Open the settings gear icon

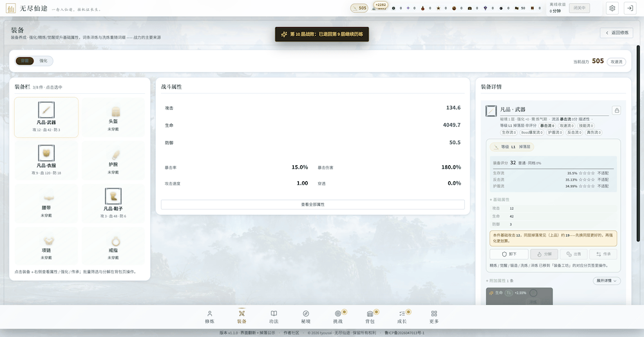pyautogui.click(x=612, y=8)
